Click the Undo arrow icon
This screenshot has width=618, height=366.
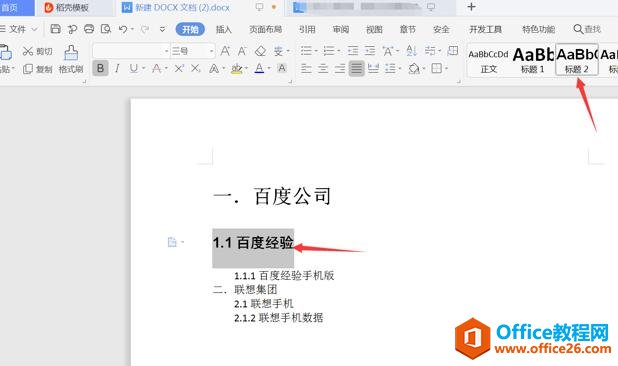coord(123,29)
